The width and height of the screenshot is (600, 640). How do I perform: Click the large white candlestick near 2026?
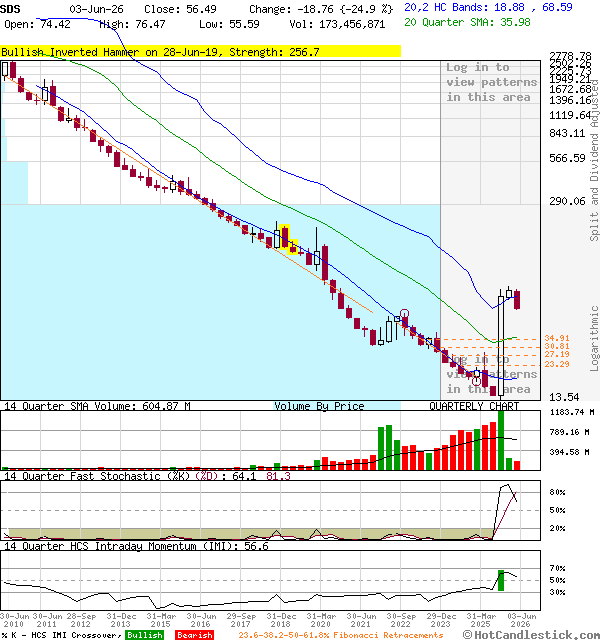point(501,346)
